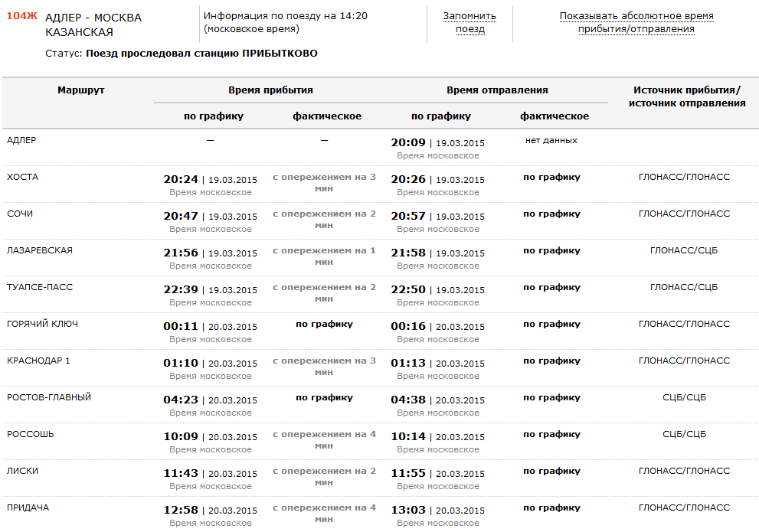
Task: Click the ЛАЗАРЕВСКАЯ station name
Action: [x=40, y=250]
